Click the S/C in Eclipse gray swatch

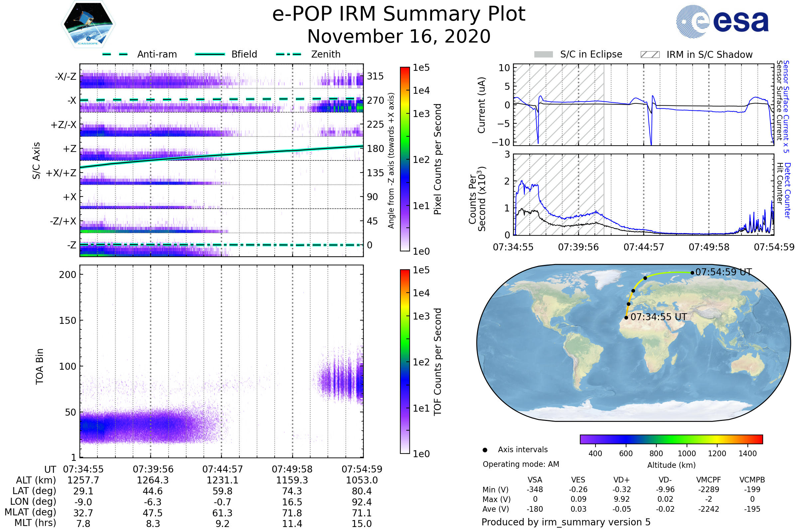[x=543, y=55]
